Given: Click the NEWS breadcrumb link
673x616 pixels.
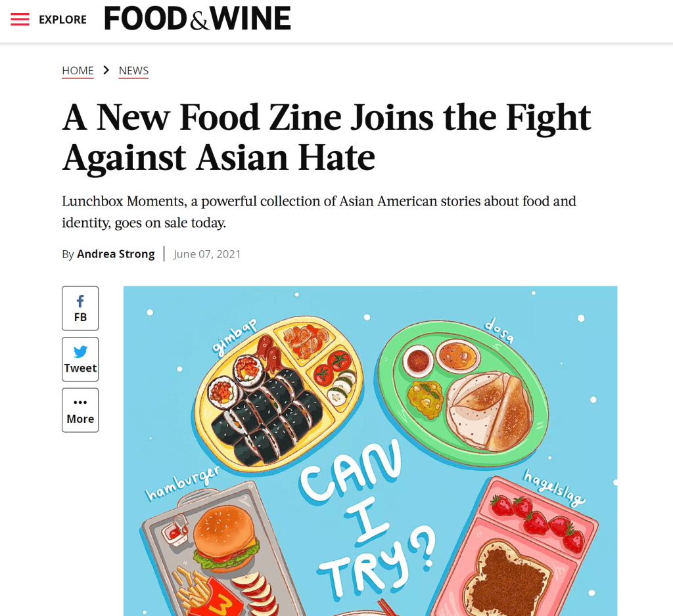Looking at the screenshot, I should coord(133,71).
